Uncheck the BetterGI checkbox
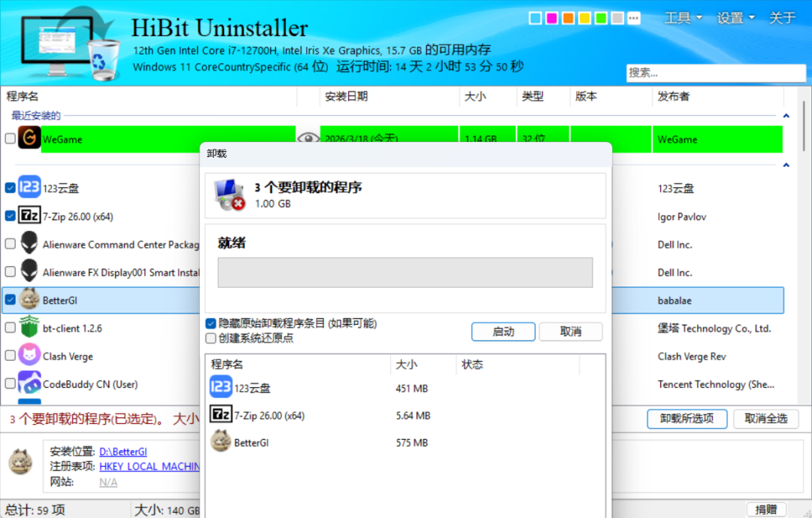Image resolution: width=812 pixels, height=518 pixels. click(x=10, y=299)
